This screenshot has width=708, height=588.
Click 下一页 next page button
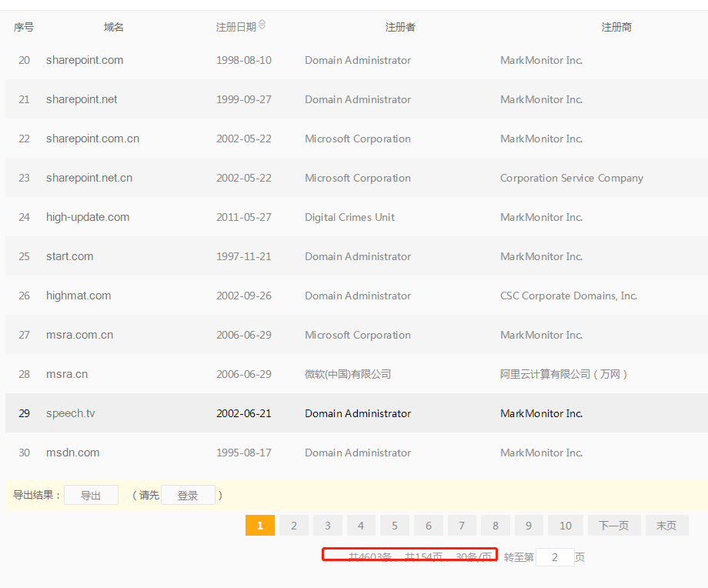point(613,526)
